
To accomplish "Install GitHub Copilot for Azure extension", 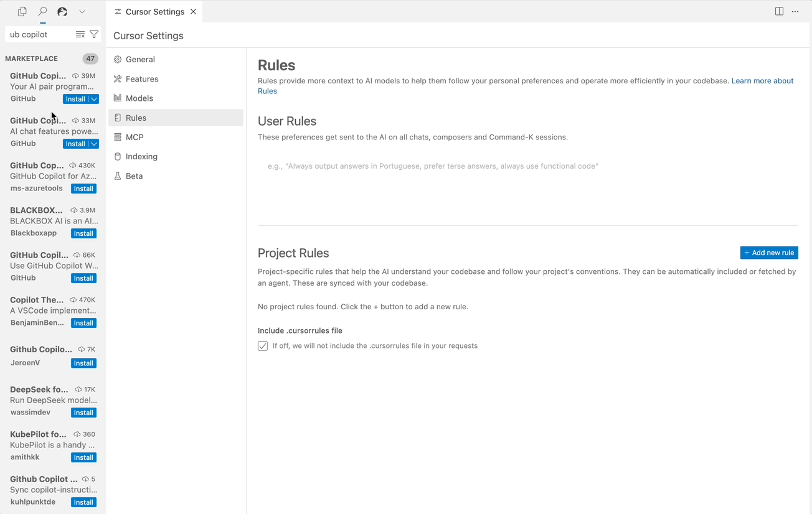I will click(x=83, y=189).
